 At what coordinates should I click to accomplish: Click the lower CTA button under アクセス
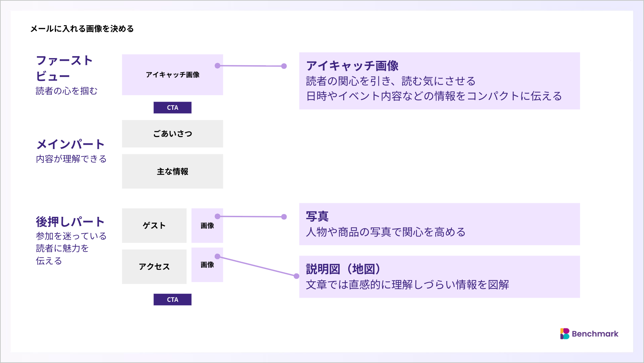(x=173, y=299)
